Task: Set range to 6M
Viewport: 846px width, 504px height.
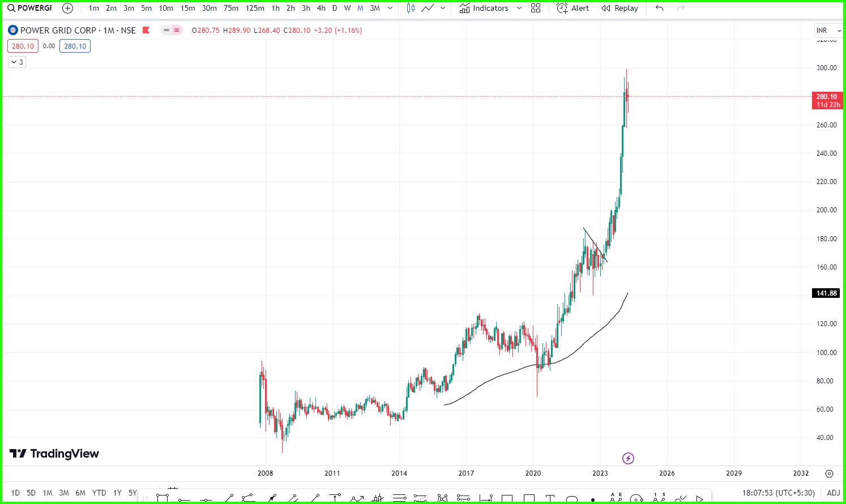Action: [x=80, y=493]
